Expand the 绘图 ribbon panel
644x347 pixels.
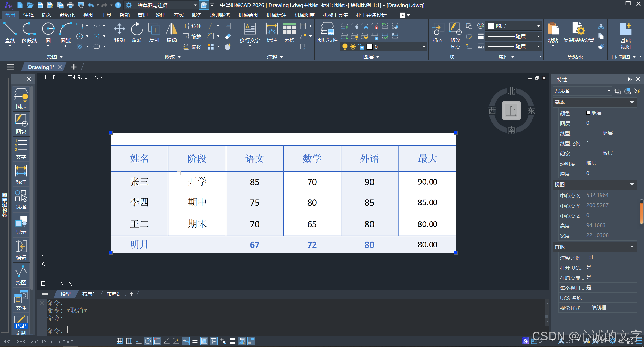(x=54, y=57)
